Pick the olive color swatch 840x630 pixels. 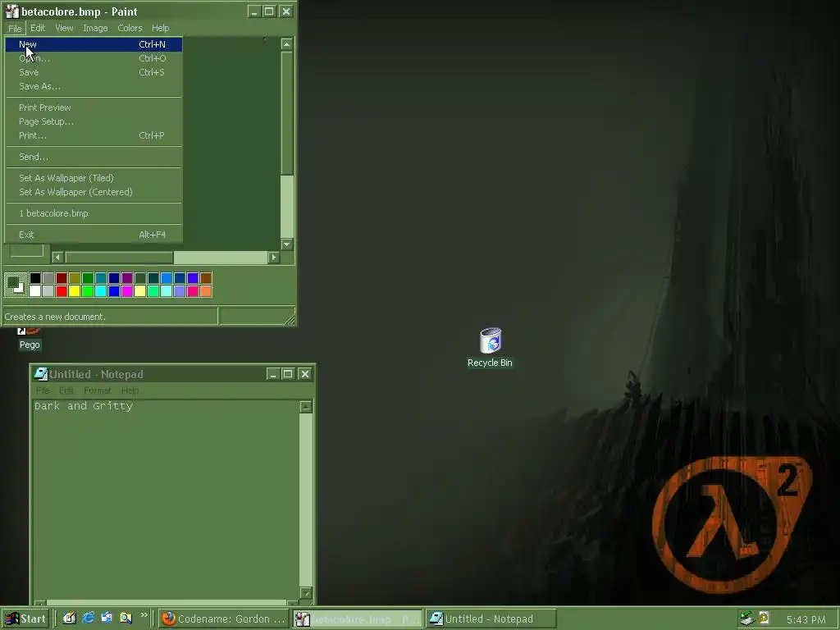click(x=75, y=277)
